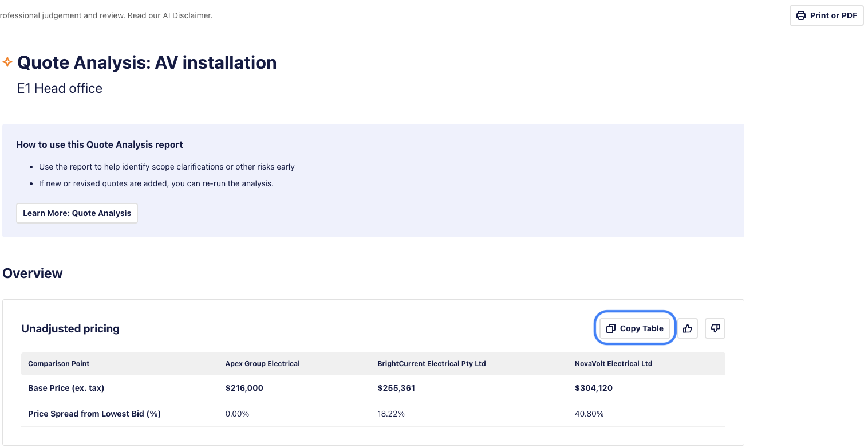868x447 pixels.
Task: Click the $216,000 base price cell
Action: coord(244,388)
